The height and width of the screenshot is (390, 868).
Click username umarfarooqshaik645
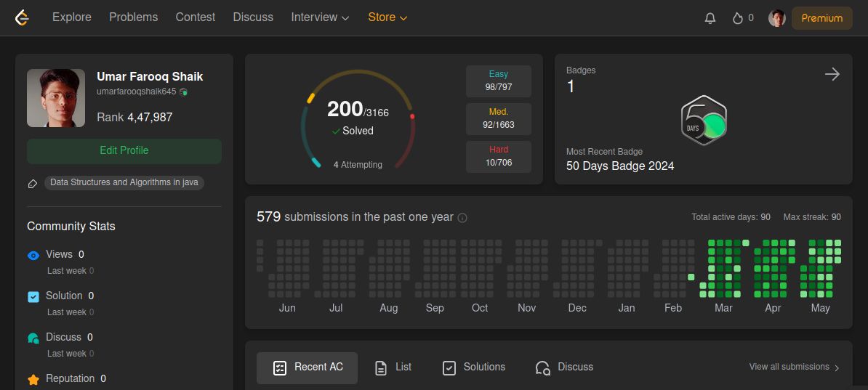coord(136,92)
